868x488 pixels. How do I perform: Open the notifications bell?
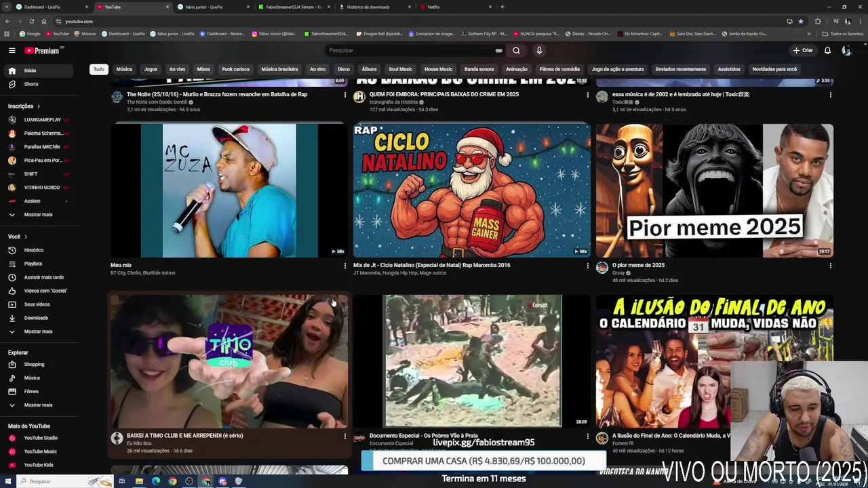[827, 50]
